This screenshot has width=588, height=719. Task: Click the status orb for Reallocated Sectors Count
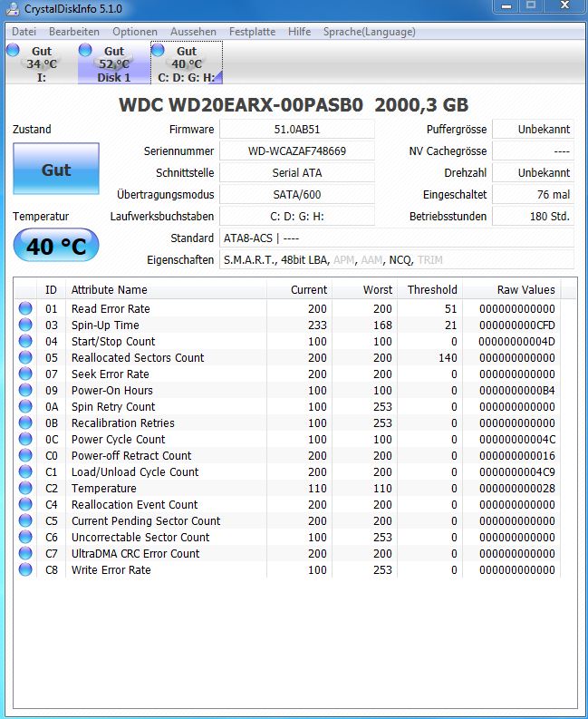click(x=25, y=357)
